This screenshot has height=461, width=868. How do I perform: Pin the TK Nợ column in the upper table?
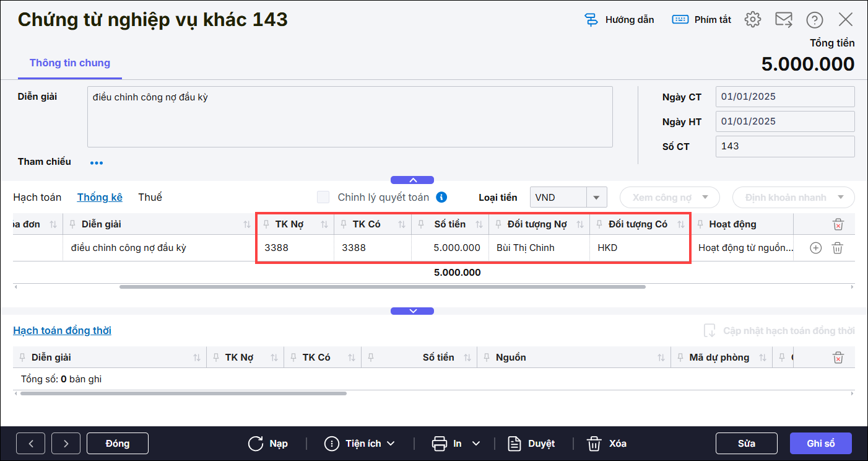[x=266, y=224]
